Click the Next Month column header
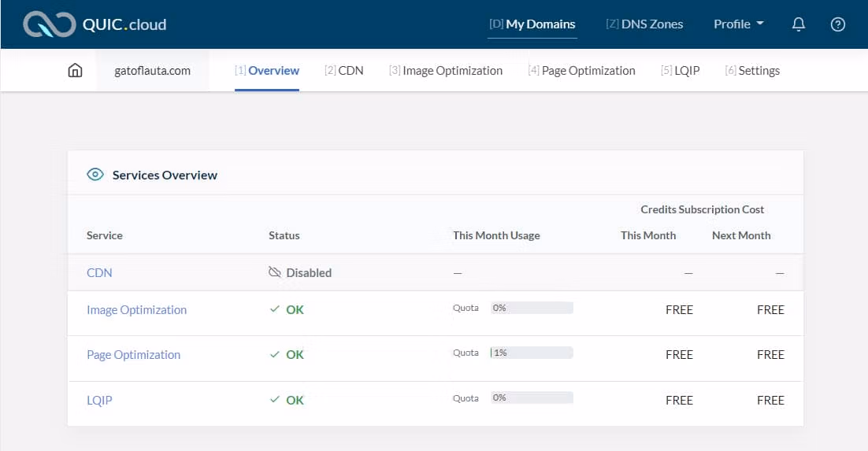 click(741, 235)
